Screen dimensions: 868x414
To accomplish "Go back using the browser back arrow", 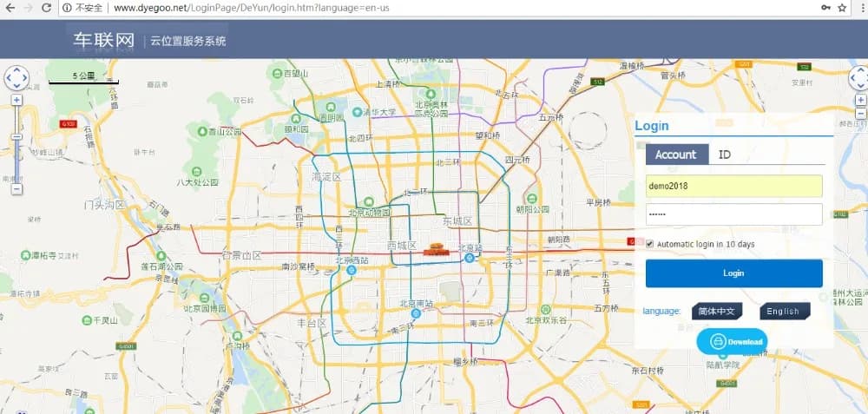I will 9,8.
